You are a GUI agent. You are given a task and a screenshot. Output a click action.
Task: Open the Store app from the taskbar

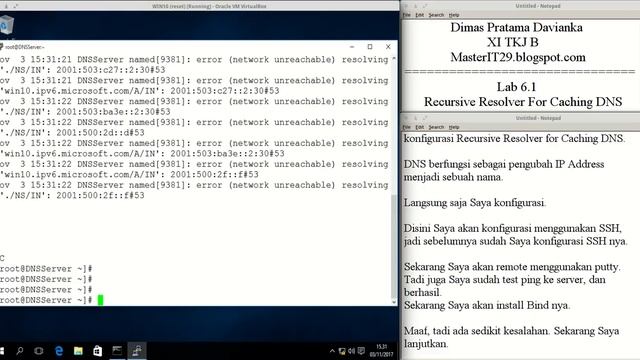(98, 351)
